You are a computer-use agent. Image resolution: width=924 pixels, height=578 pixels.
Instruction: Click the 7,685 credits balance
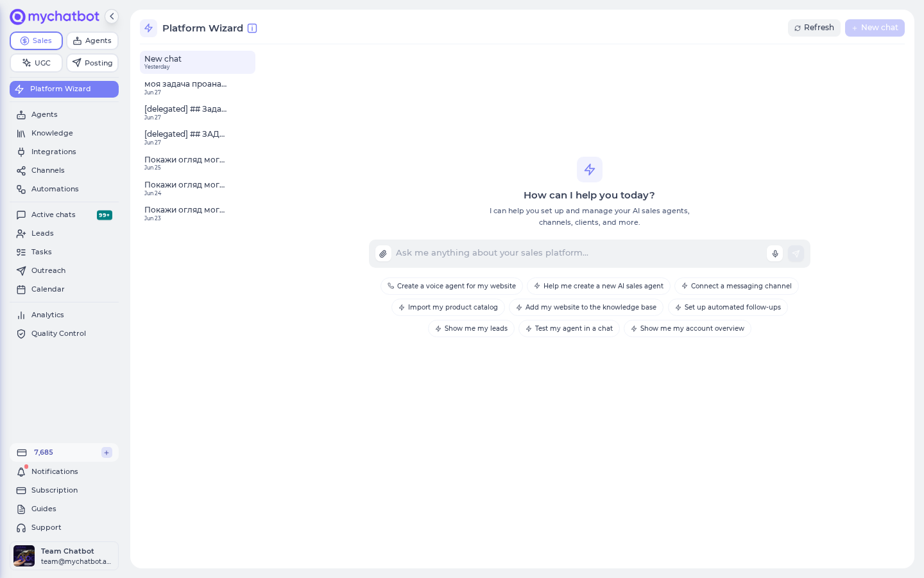[x=44, y=453]
